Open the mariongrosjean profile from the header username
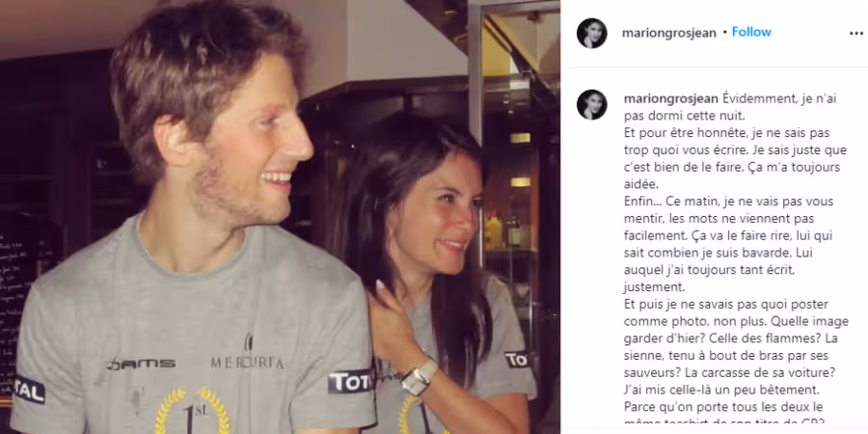 click(x=668, y=33)
